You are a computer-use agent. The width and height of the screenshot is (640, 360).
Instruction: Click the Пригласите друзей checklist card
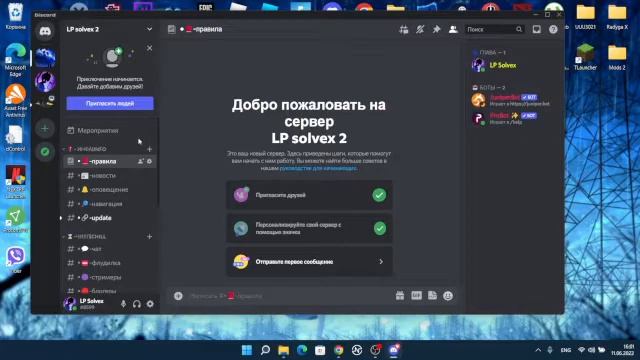point(309,195)
